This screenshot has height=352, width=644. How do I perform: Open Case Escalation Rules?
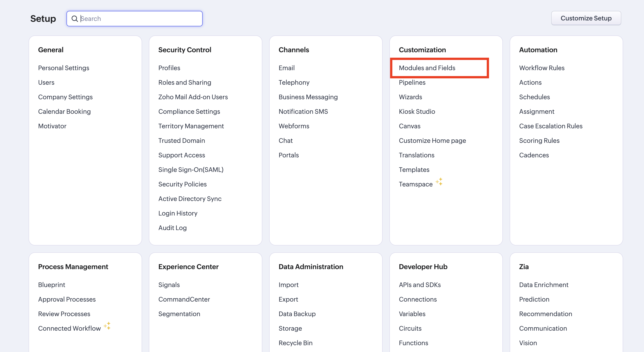pyautogui.click(x=551, y=126)
